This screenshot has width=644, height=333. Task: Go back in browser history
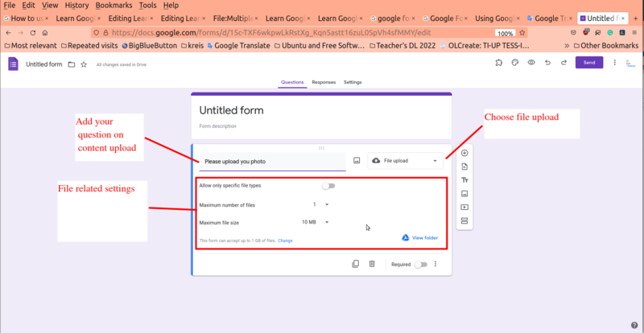point(9,33)
